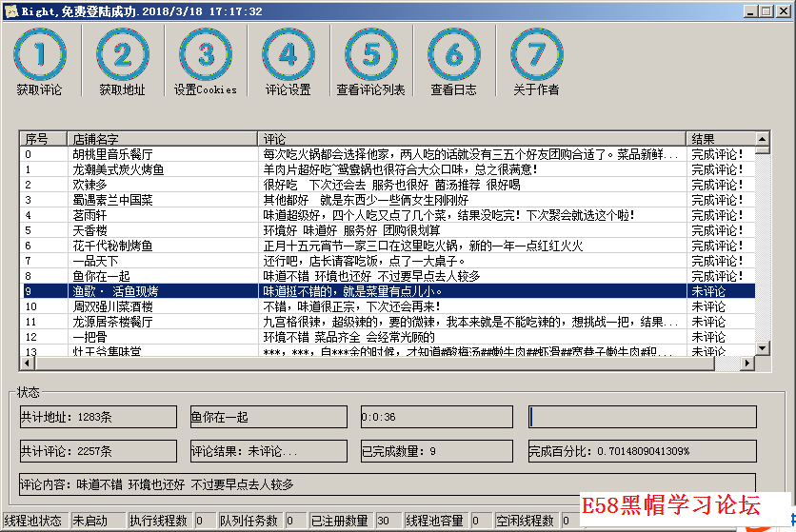This screenshot has width=796, height=532.
Task: Click the 结果 column header
Action: pos(721,139)
